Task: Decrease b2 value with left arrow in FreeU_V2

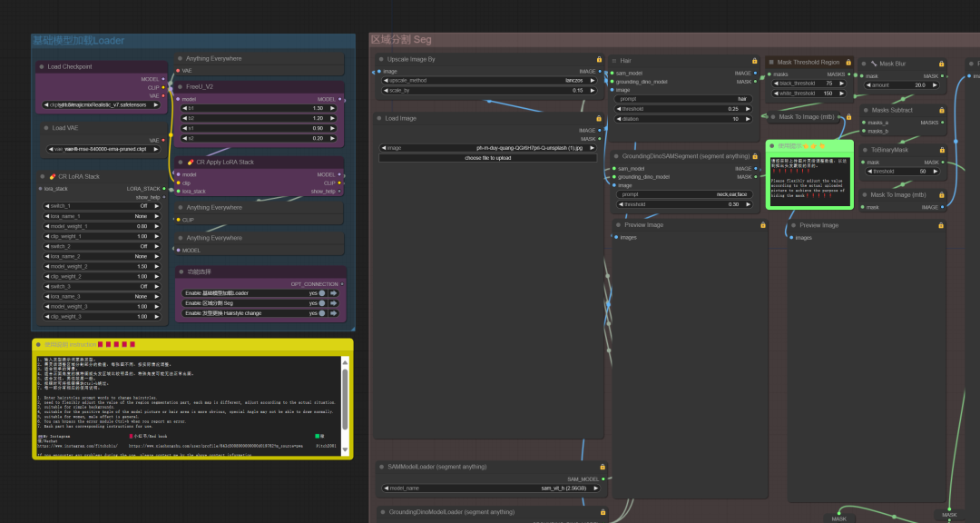Action: 185,118
